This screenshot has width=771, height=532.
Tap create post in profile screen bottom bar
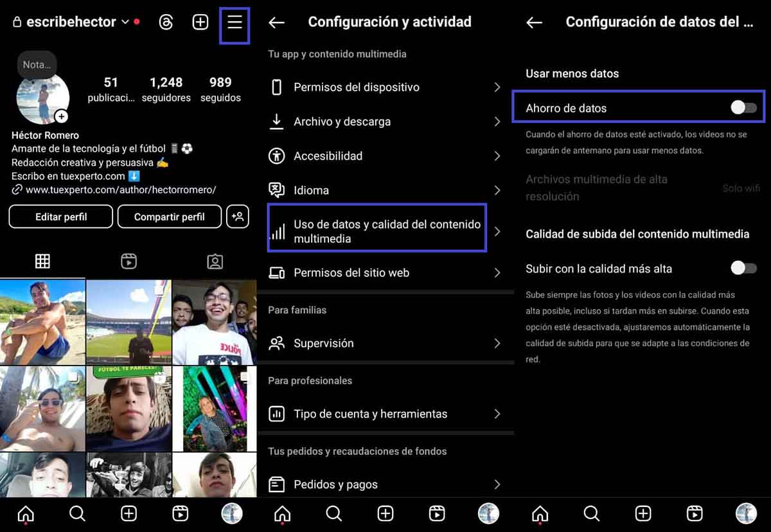128,513
